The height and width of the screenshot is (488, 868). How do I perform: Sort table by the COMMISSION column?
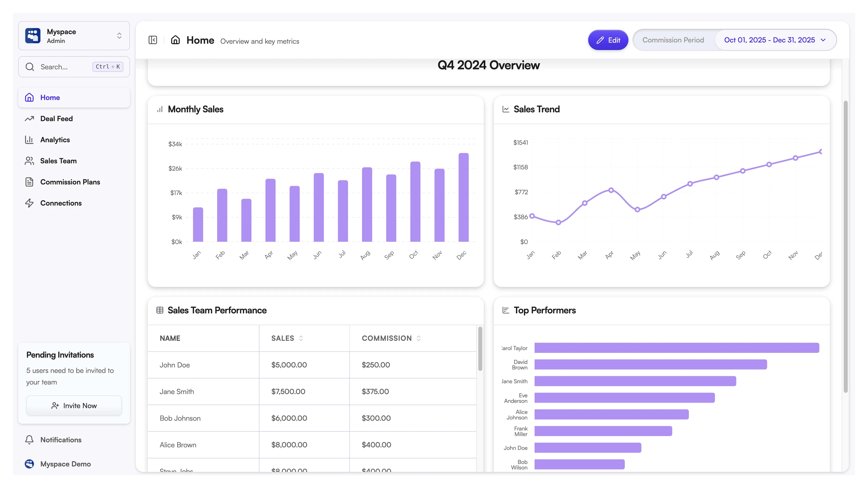coord(418,338)
